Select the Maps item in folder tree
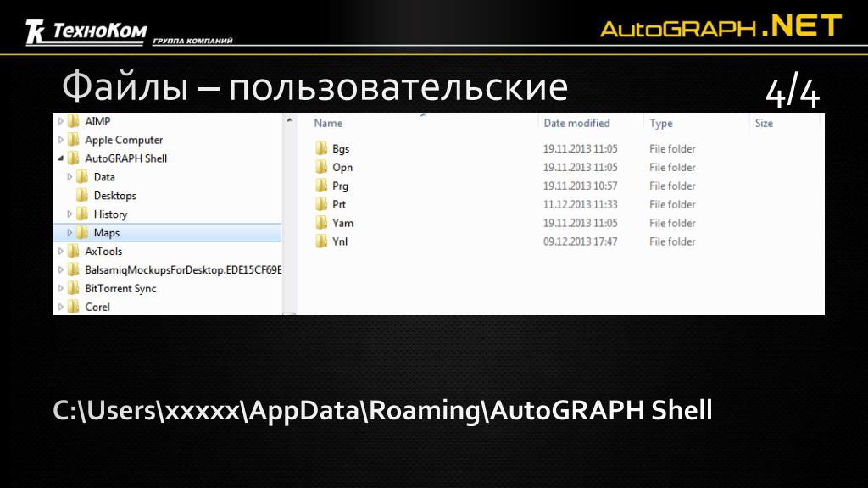Screen dimensions: 868x488 click(107, 233)
